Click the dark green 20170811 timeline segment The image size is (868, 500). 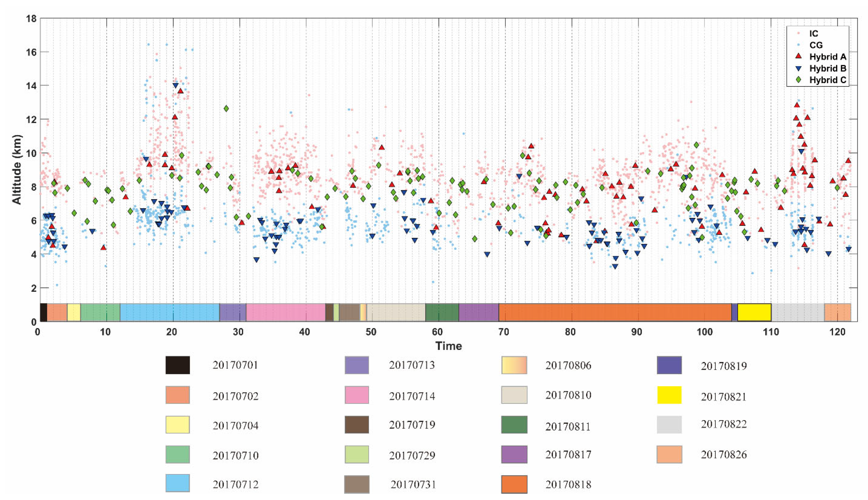(x=442, y=312)
